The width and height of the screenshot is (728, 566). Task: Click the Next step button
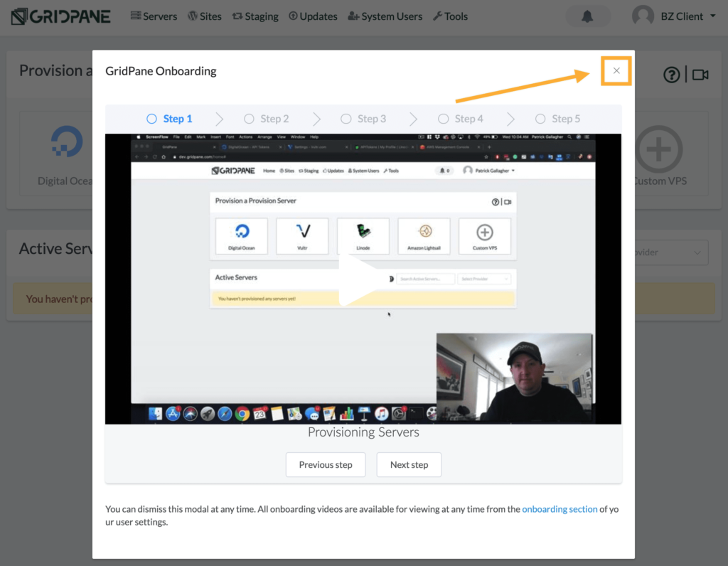(409, 464)
